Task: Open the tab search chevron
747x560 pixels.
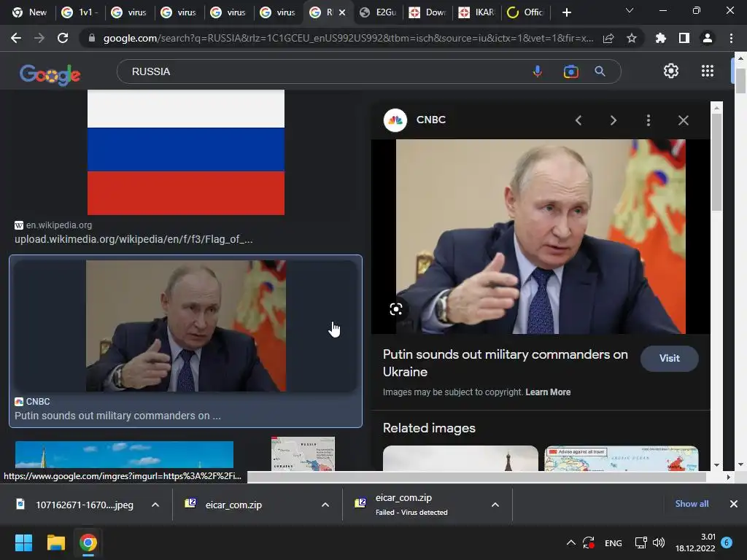Action: coord(630,10)
